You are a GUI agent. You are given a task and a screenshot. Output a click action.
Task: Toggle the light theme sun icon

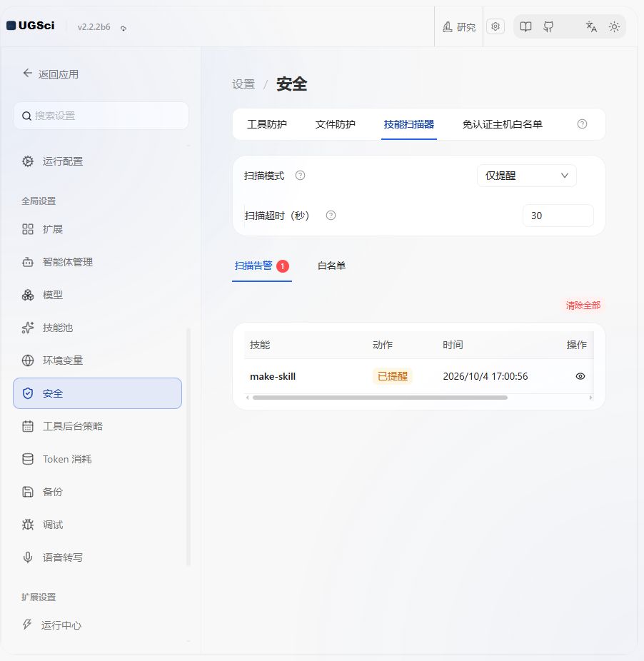614,27
